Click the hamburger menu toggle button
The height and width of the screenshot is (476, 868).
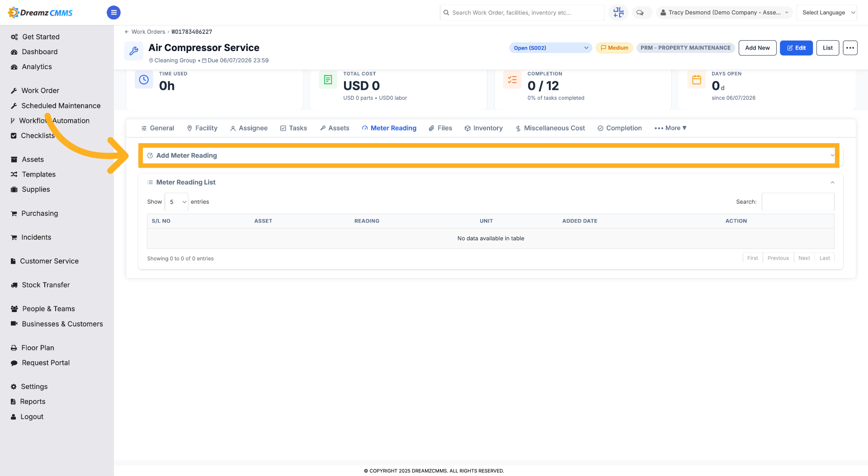(113, 13)
